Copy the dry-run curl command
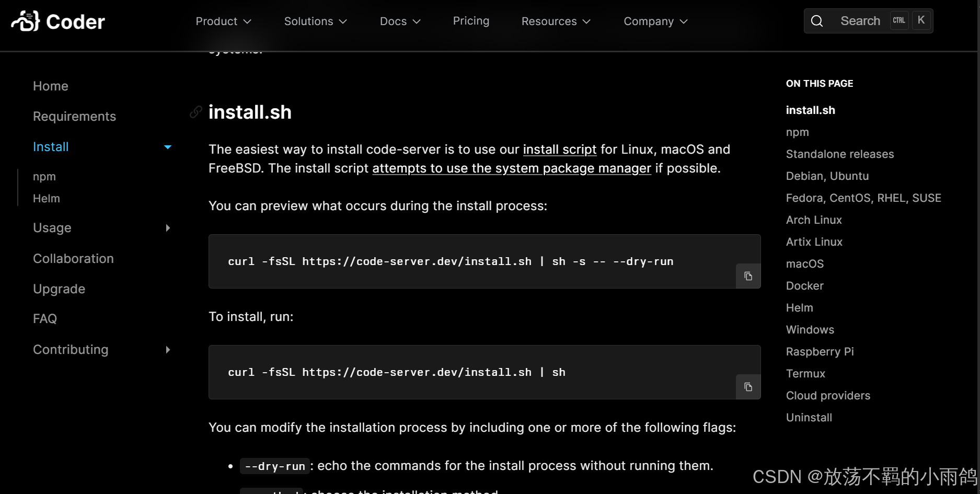The image size is (980, 494). (x=748, y=276)
